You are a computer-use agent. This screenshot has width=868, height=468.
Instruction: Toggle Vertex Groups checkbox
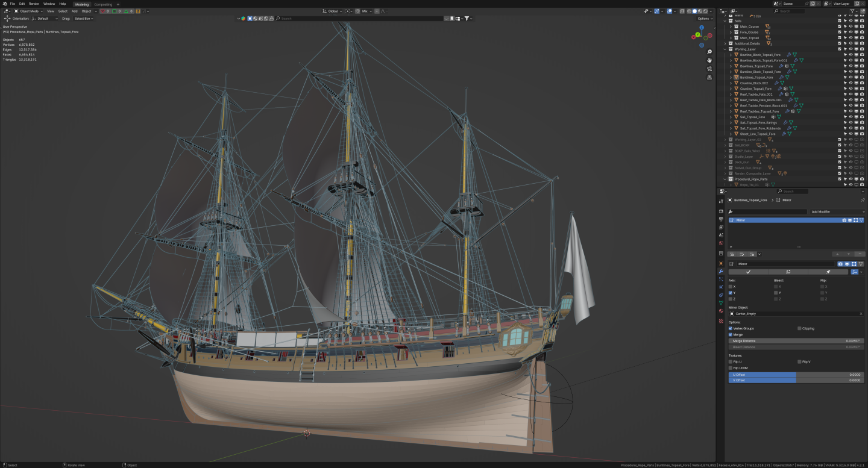click(731, 328)
